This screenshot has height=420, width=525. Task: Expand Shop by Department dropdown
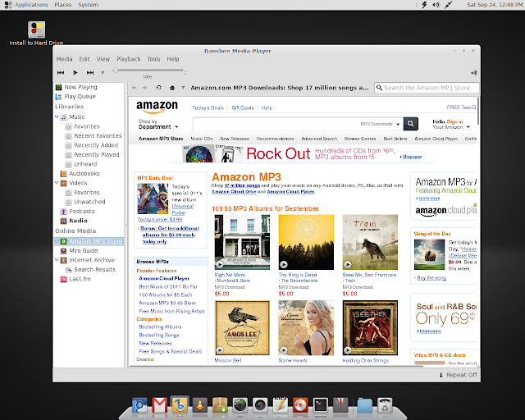(158, 124)
